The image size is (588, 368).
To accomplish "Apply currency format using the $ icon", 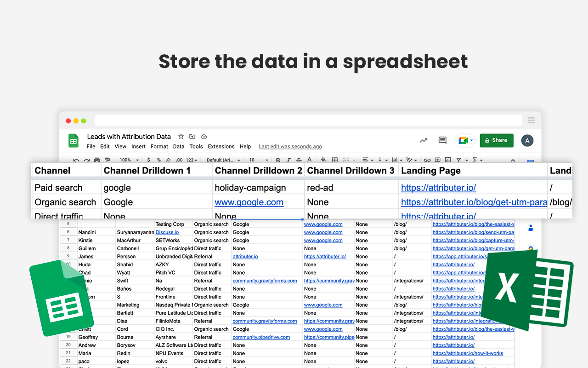I will tap(148, 160).
